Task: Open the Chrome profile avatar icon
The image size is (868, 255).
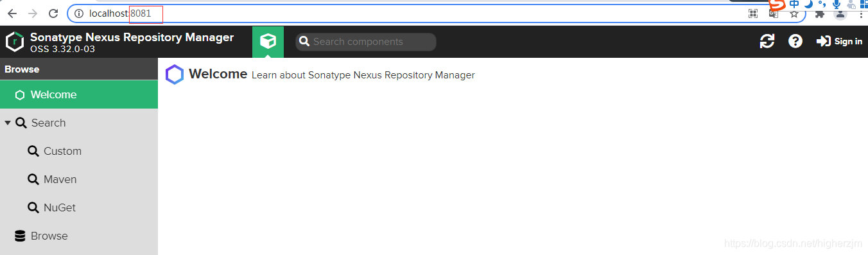Action: pyautogui.click(x=840, y=13)
